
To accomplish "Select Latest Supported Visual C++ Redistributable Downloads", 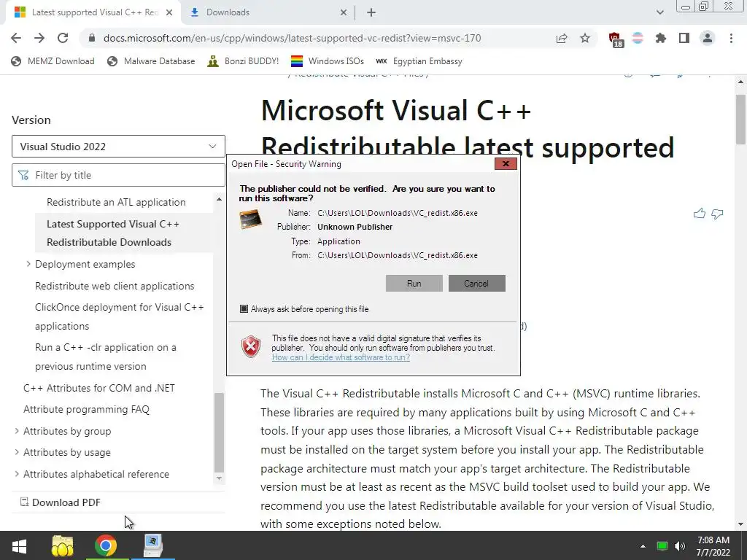I will tap(113, 233).
